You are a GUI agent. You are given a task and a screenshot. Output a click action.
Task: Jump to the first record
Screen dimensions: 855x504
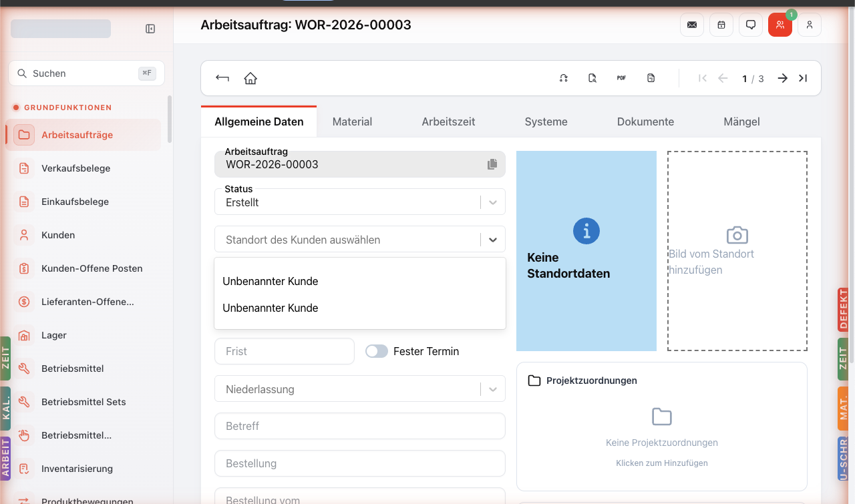pos(702,78)
